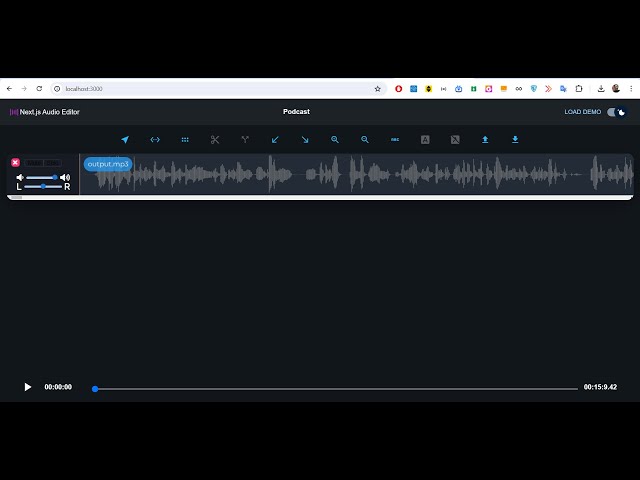
Task: Click the output.mp3 clip label
Action: (108, 164)
